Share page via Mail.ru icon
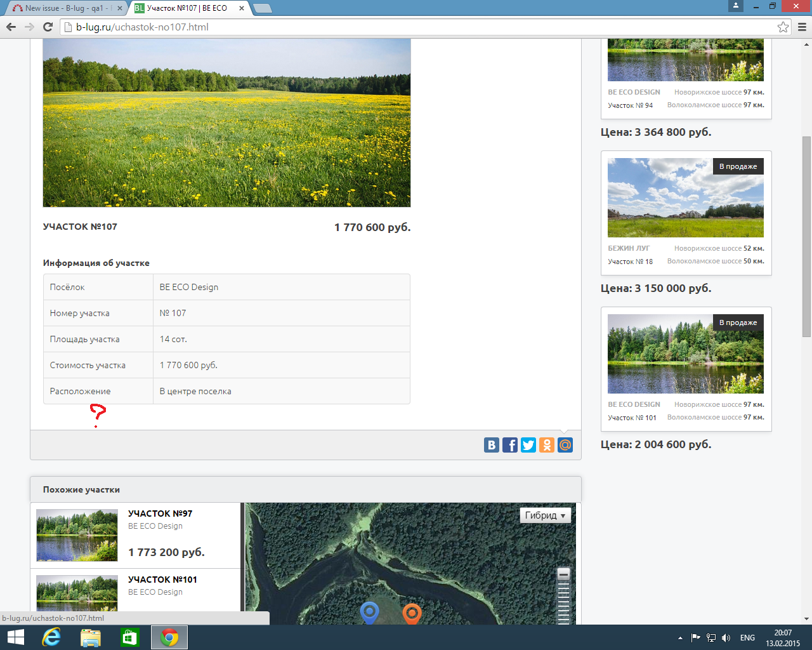The height and width of the screenshot is (650, 812). (x=565, y=445)
